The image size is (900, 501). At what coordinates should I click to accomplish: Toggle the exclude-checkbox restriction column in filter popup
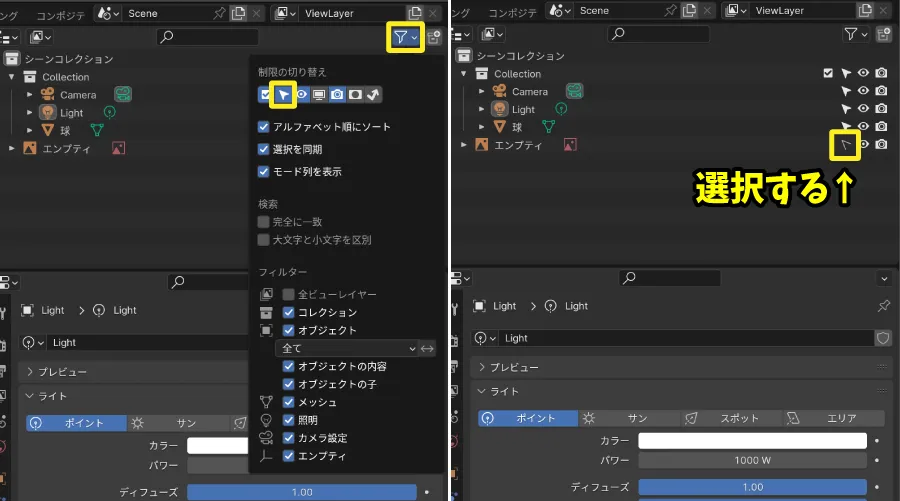(x=265, y=95)
